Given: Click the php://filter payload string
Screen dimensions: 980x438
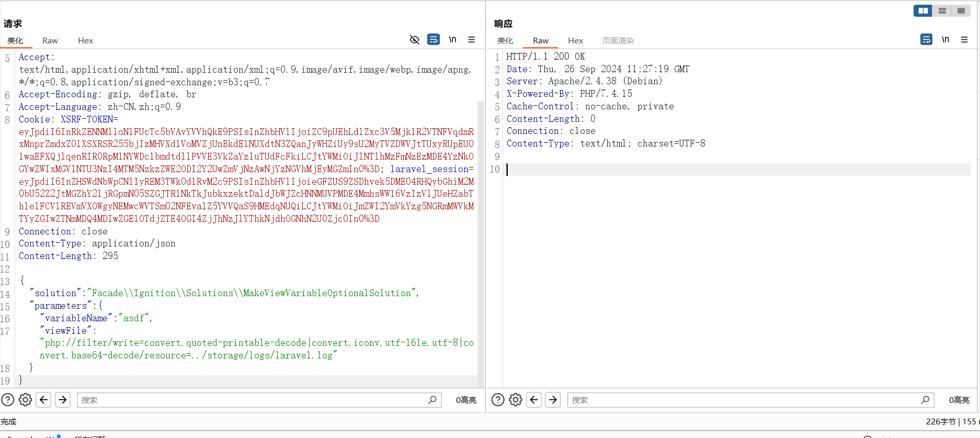Looking at the screenshot, I should (257, 349).
